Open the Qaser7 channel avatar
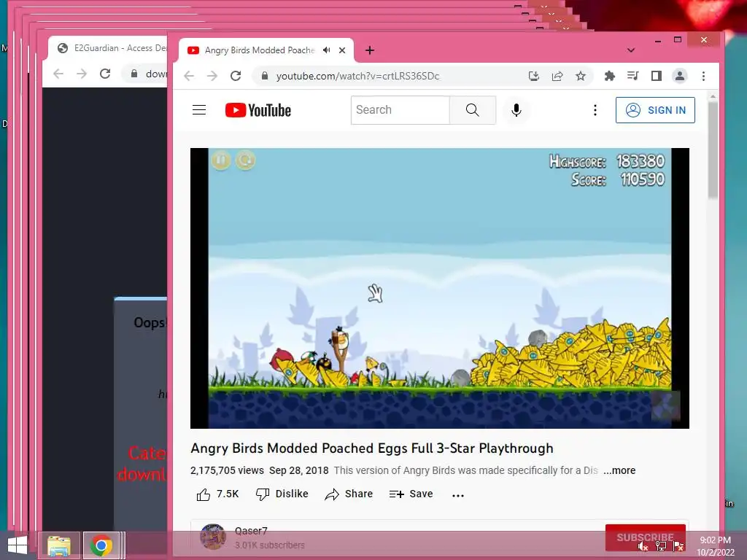Screen dimensions: 747x560 (213, 537)
